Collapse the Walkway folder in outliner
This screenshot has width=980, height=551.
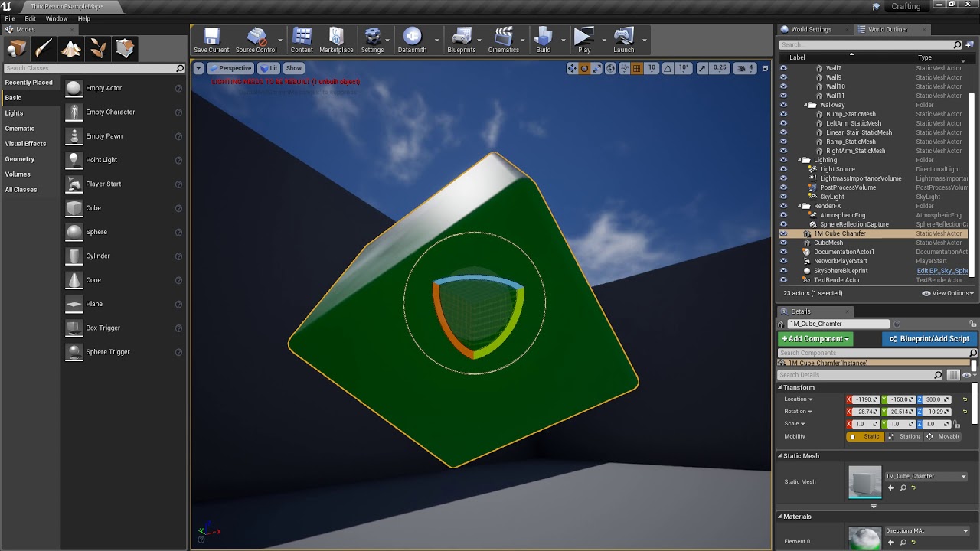pyautogui.click(x=805, y=105)
